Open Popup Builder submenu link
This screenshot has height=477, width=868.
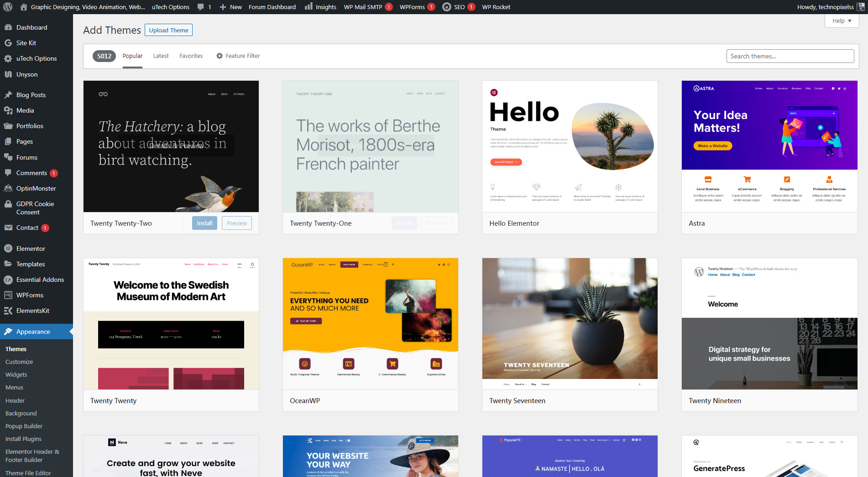(24, 426)
